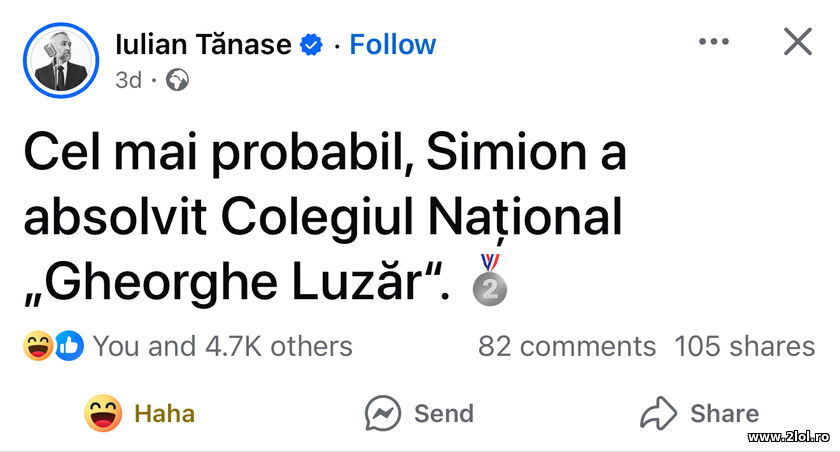View the 105 shares list

[x=745, y=346]
